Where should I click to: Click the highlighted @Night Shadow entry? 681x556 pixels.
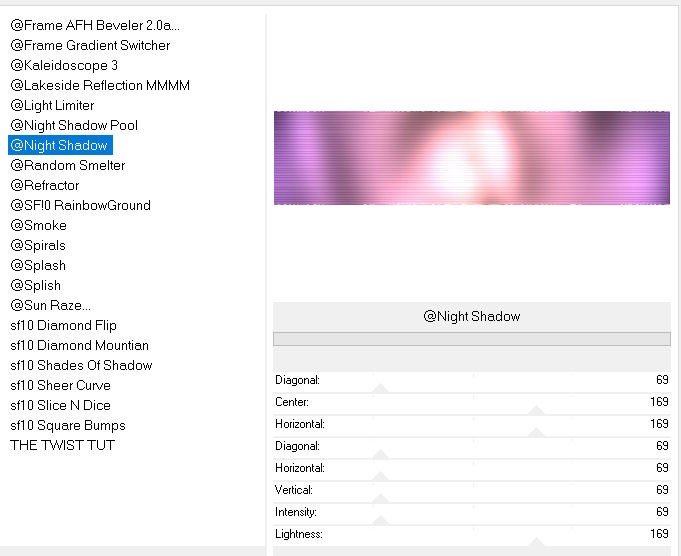[x=60, y=145]
